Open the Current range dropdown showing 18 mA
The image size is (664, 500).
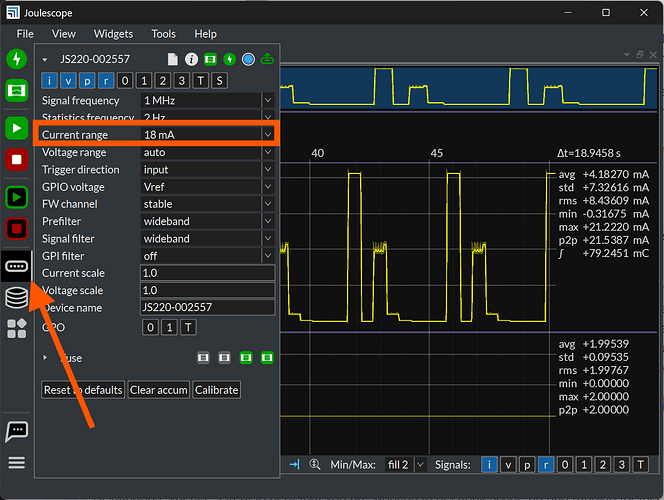click(208, 135)
